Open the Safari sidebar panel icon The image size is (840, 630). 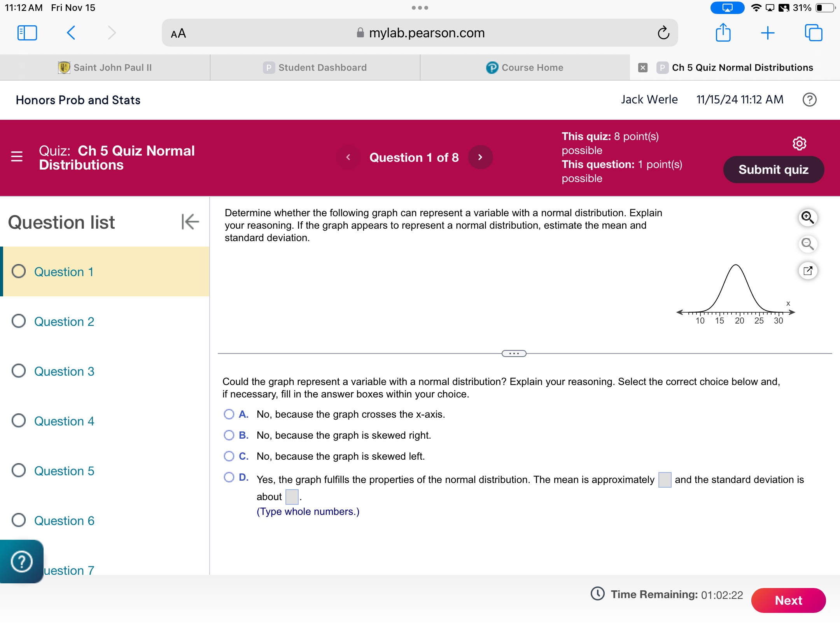(27, 33)
